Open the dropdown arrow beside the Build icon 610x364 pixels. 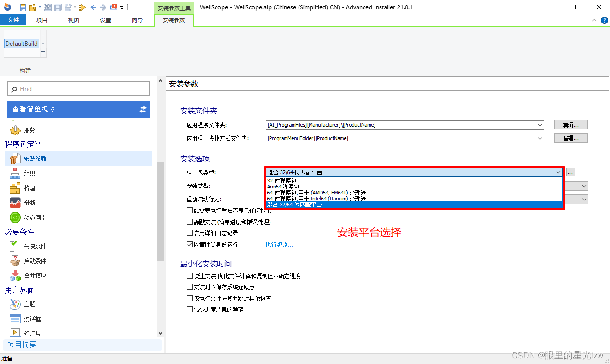(40, 7)
